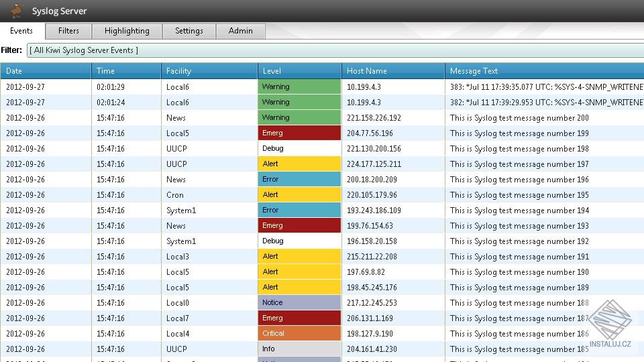Click host name 197.69.8.82
The width and height of the screenshot is (644, 362).
click(366, 272)
